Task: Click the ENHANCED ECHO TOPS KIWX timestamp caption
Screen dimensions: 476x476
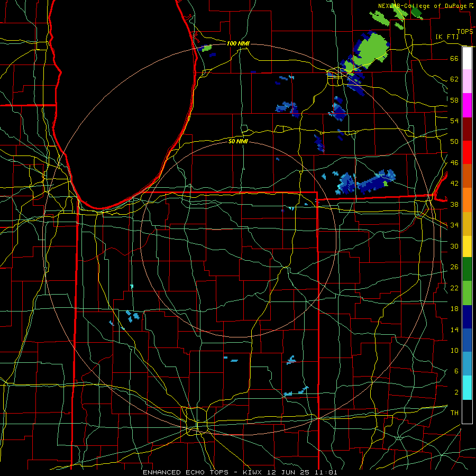Action: click(240, 472)
